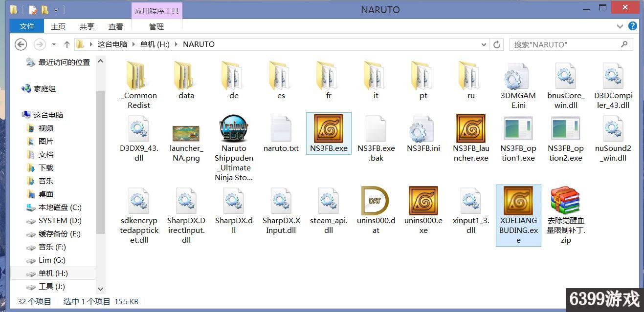Image resolution: width=644 pixels, height=312 pixels.
Task: Expand the ribbon with chevron
Action: pos(621,26)
